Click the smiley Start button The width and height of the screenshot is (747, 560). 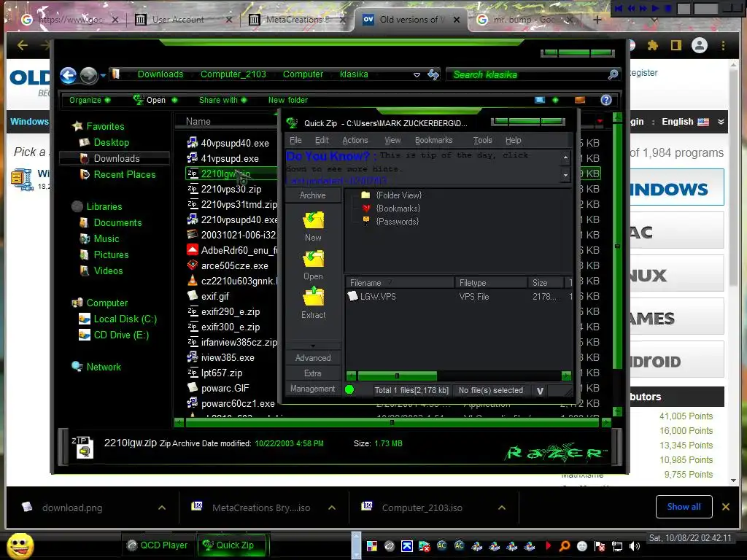pos(20,545)
